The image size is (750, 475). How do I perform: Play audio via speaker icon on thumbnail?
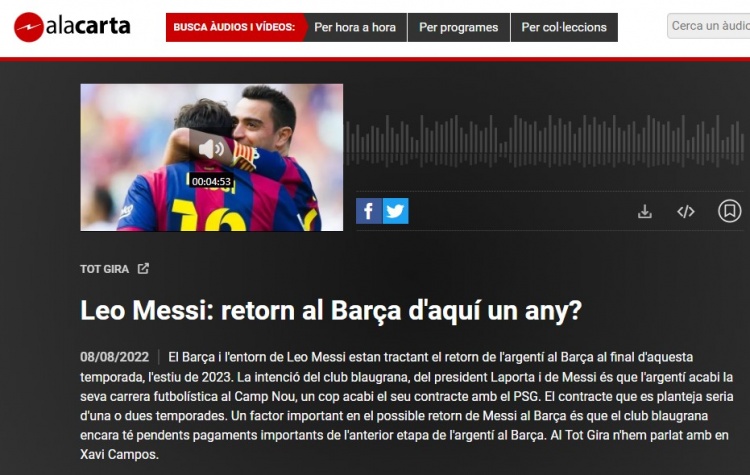(x=211, y=149)
